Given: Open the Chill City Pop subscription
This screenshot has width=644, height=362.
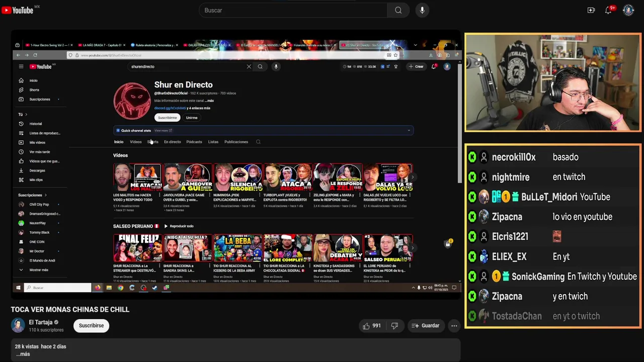Looking at the screenshot, I should [39, 205].
